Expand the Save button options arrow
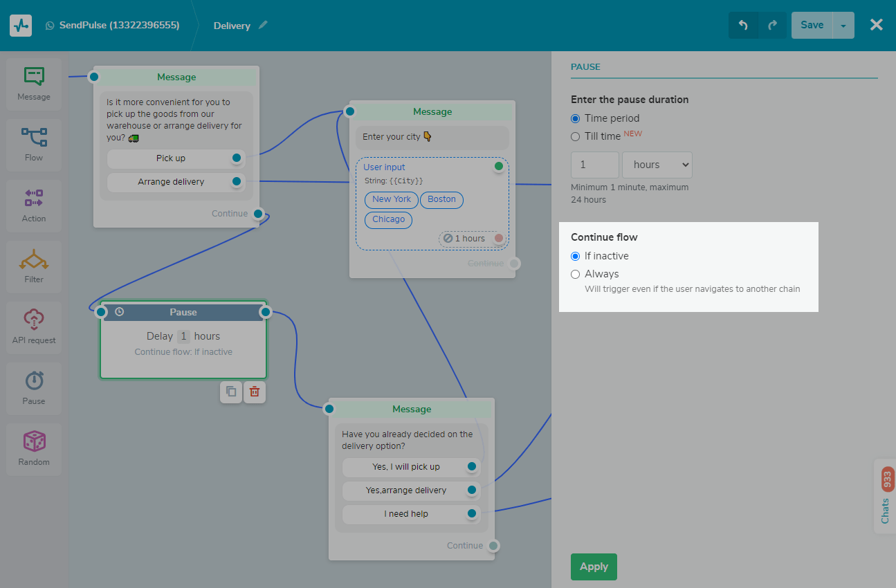This screenshot has height=588, width=896. click(x=843, y=25)
